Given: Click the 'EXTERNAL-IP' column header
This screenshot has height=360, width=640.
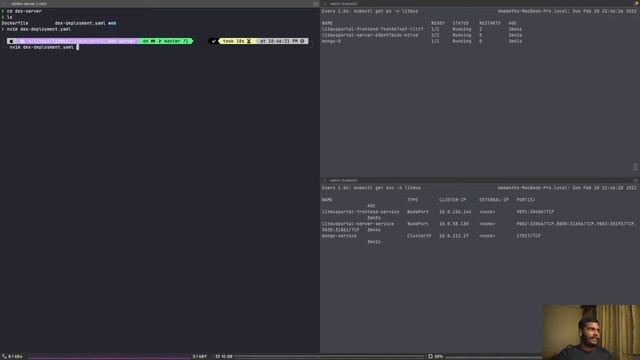Looking at the screenshot, I should 494,200.
